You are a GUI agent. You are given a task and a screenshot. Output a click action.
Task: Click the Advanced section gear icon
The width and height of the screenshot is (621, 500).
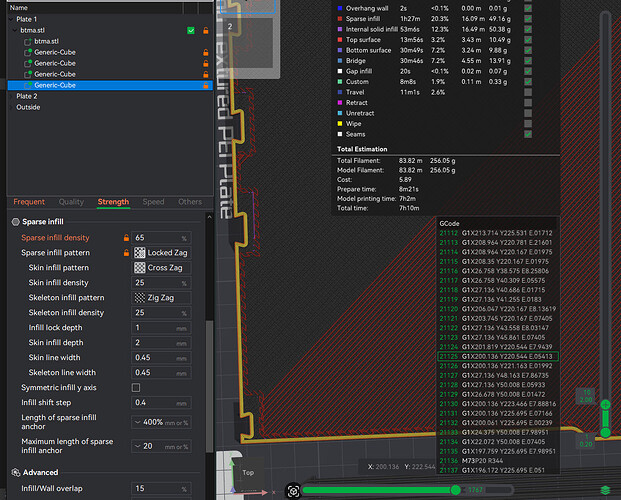tap(16, 472)
